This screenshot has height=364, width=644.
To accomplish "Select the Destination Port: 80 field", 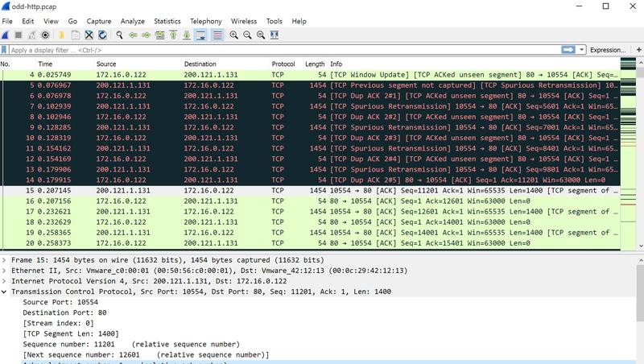I will [64, 312].
